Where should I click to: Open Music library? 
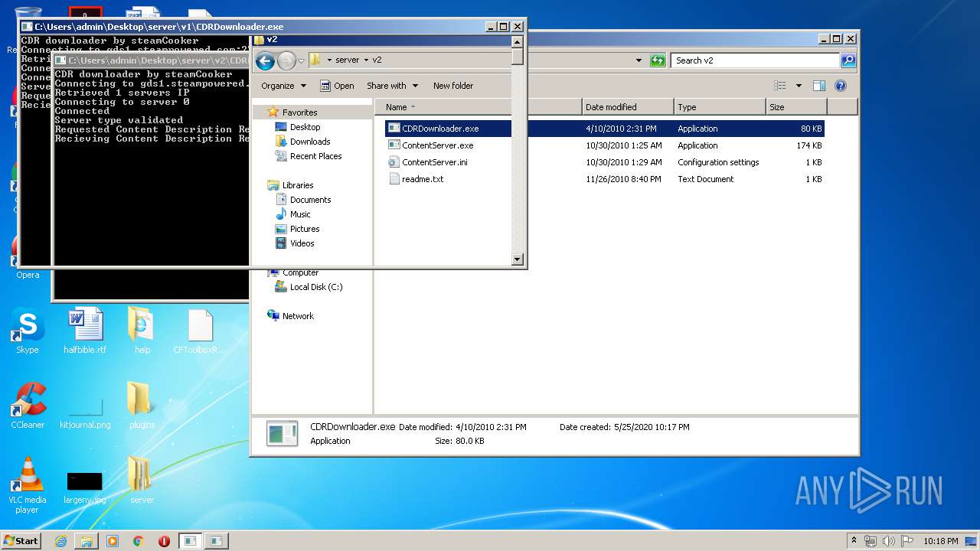(300, 214)
